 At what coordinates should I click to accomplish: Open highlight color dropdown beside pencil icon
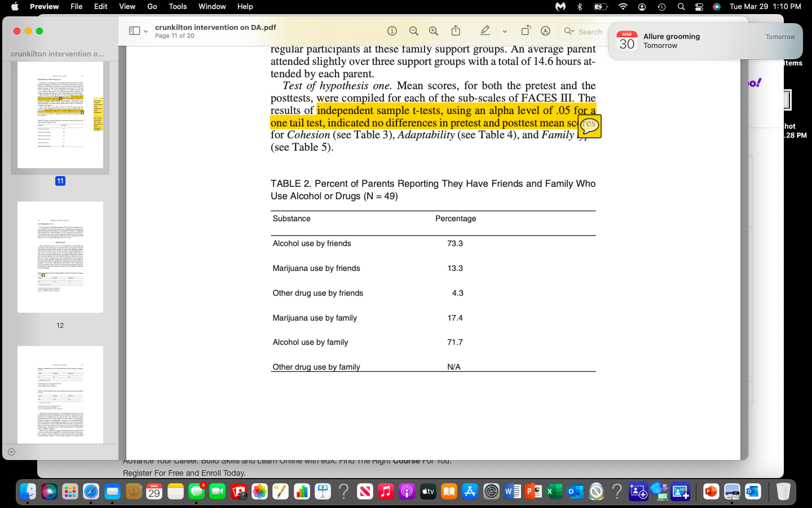505,30
